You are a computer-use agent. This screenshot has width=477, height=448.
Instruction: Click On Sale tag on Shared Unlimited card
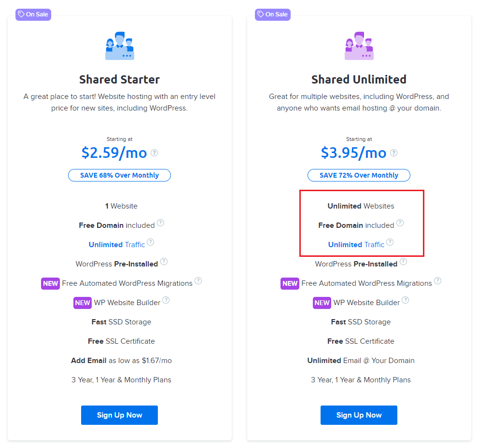(272, 14)
